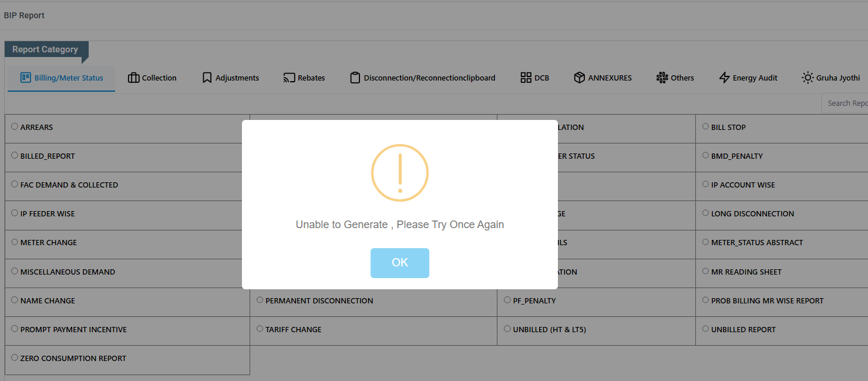
Task: Select the IP FEEDER WISE radio button
Action: pos(15,213)
